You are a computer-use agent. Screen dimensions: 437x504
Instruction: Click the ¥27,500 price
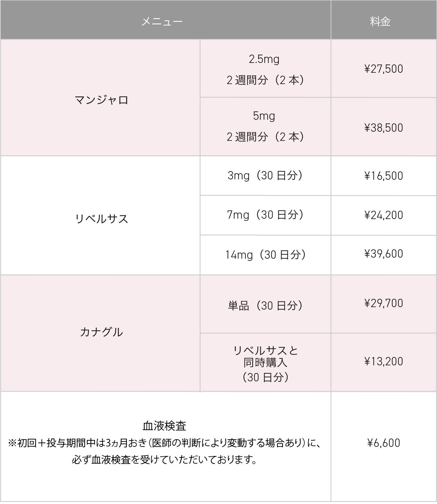pyautogui.click(x=384, y=69)
